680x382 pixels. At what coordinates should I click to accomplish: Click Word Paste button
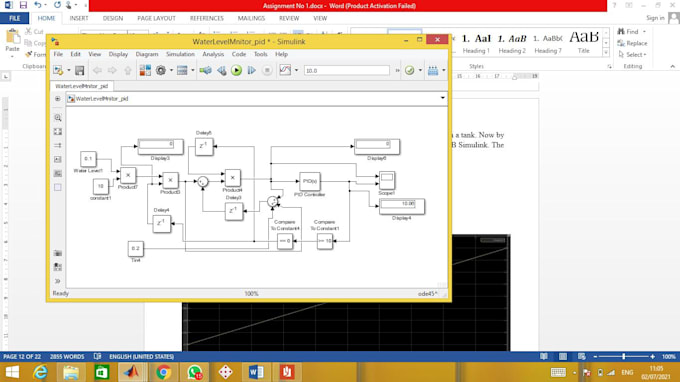click(13, 42)
